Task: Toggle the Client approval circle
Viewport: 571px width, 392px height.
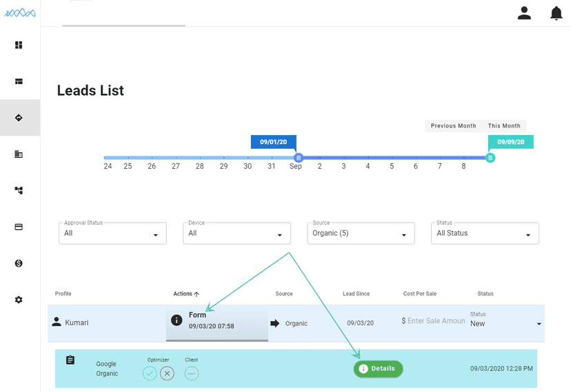Action: (192, 373)
